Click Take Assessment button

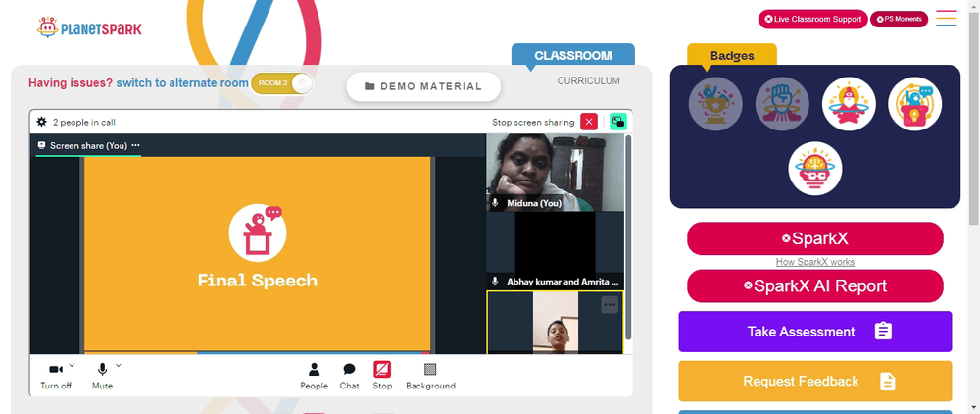point(815,332)
